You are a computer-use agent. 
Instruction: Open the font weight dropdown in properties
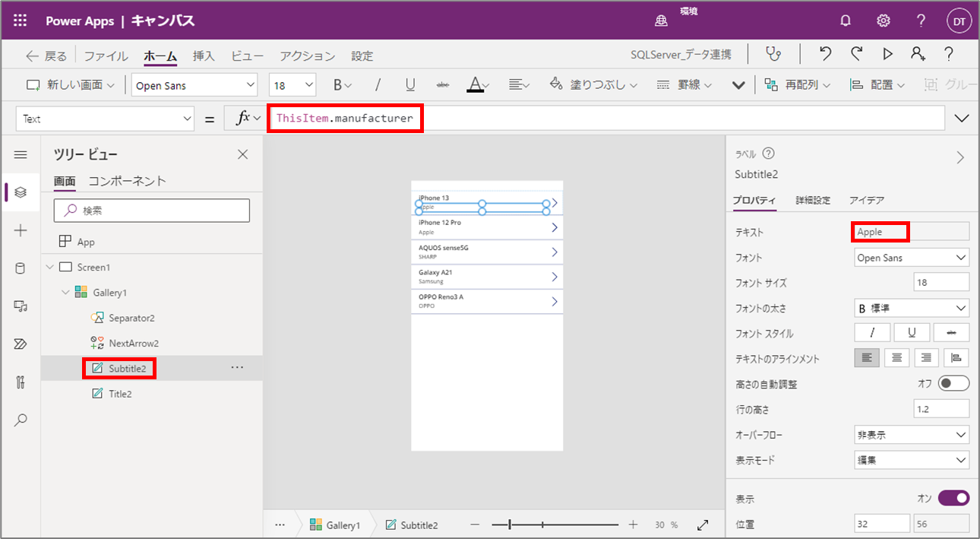click(912, 308)
